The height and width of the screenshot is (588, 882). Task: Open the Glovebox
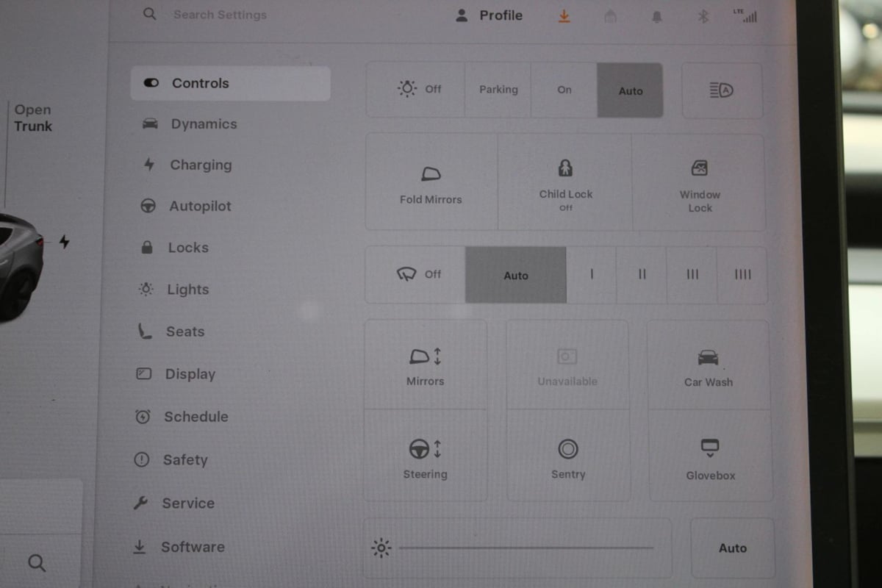[710, 457]
